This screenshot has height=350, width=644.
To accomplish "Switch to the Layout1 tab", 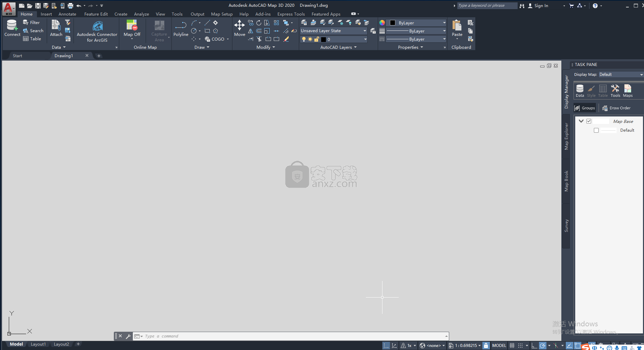I will pos(38,344).
